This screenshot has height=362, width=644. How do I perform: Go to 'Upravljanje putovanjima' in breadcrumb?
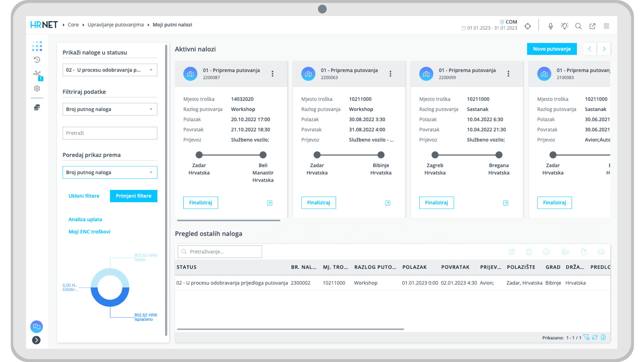115,25
